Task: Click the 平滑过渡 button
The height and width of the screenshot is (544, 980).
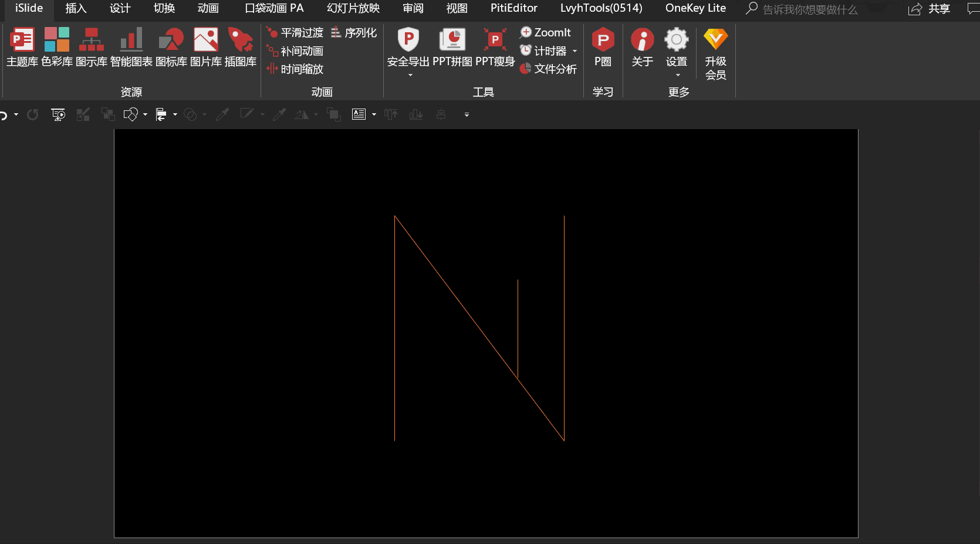Action: pyautogui.click(x=295, y=33)
